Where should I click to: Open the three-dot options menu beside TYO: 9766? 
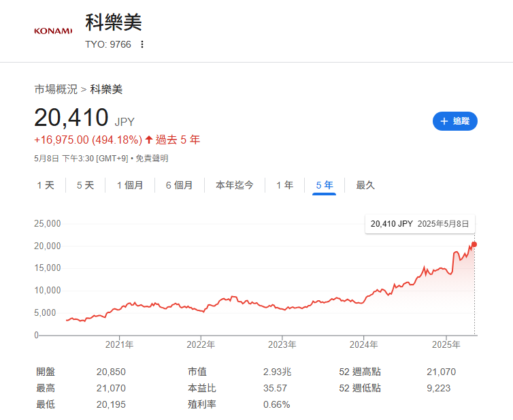pyautogui.click(x=142, y=44)
